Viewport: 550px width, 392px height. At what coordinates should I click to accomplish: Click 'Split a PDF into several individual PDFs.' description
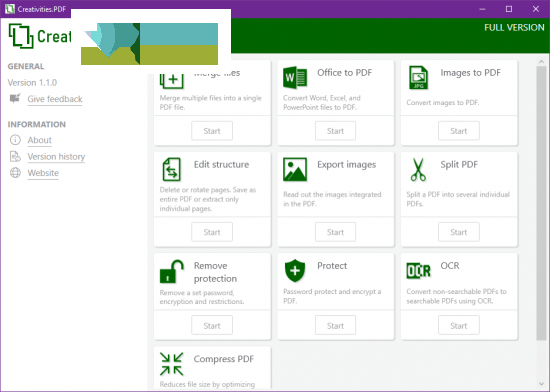click(458, 199)
